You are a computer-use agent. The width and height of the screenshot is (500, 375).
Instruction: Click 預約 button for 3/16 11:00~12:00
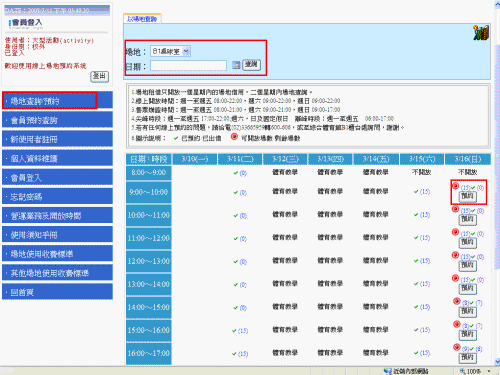(x=468, y=243)
